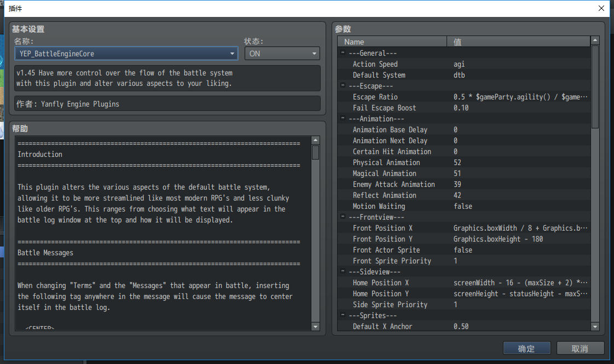Confirm with the 确定 button

click(526, 348)
